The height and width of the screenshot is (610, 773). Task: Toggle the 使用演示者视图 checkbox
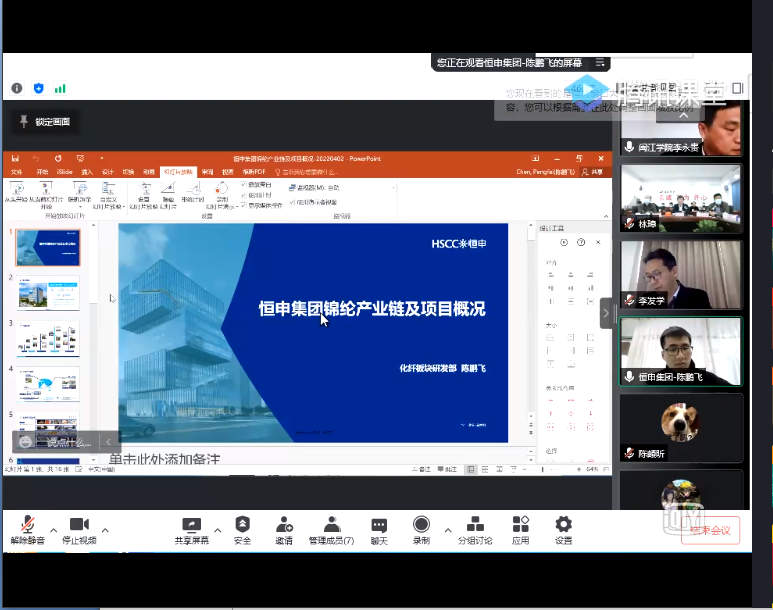(292, 202)
